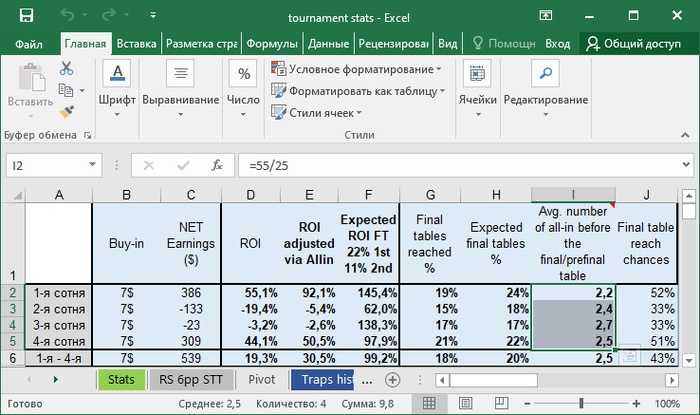This screenshot has width=700, height=415.
Task: Click the Copy icon
Action: pos(66,90)
